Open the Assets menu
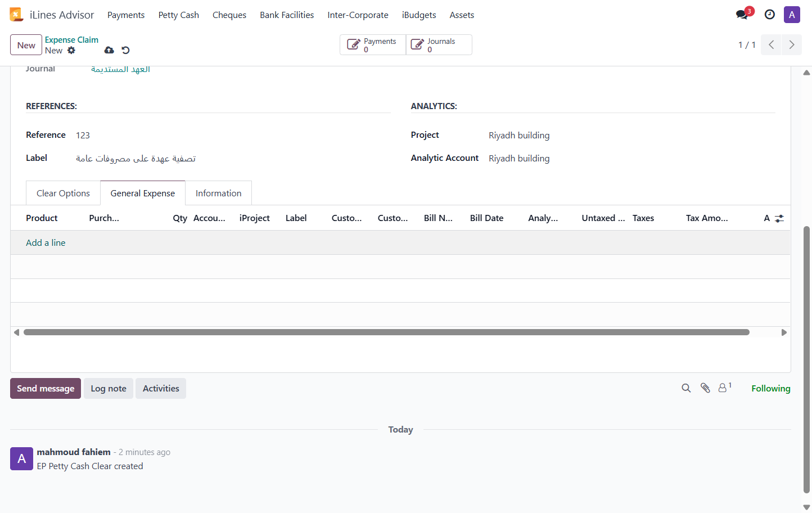The height and width of the screenshot is (513, 812). (462, 15)
